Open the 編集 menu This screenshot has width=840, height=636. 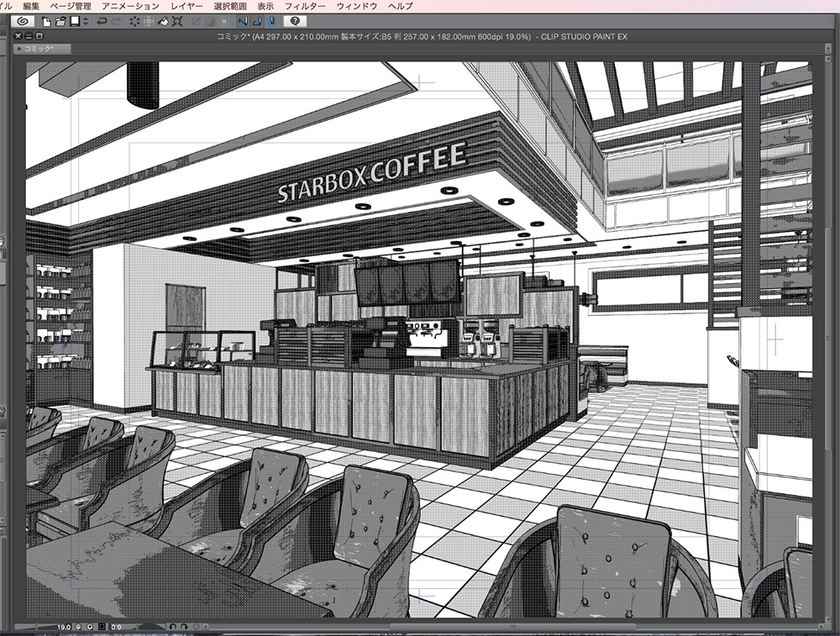coord(31,6)
